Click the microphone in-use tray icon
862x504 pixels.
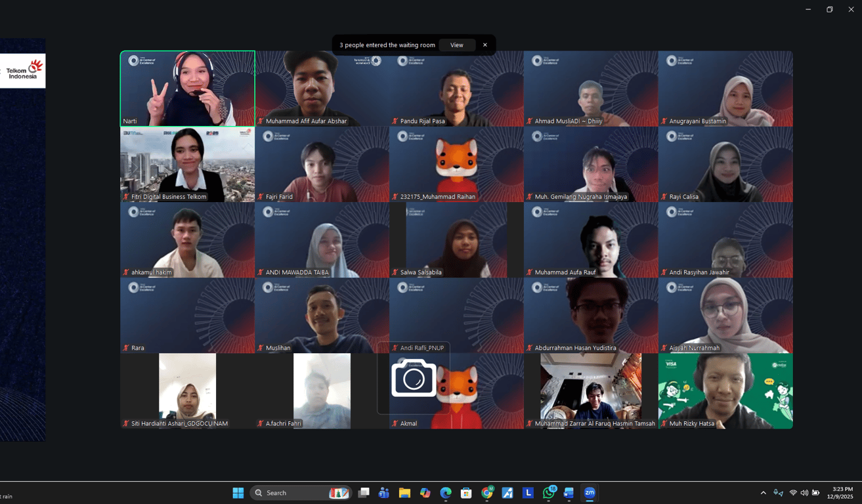(x=778, y=493)
